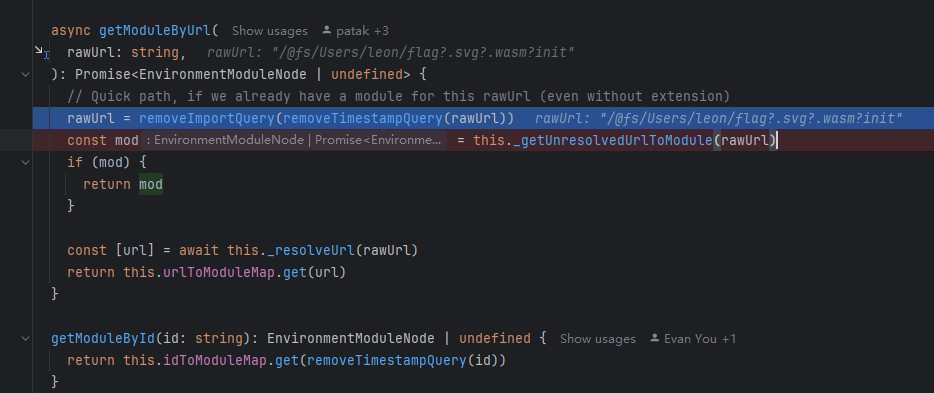Collapse the if (mod) block chevron
Screen dimensions: 934x393
(25, 162)
